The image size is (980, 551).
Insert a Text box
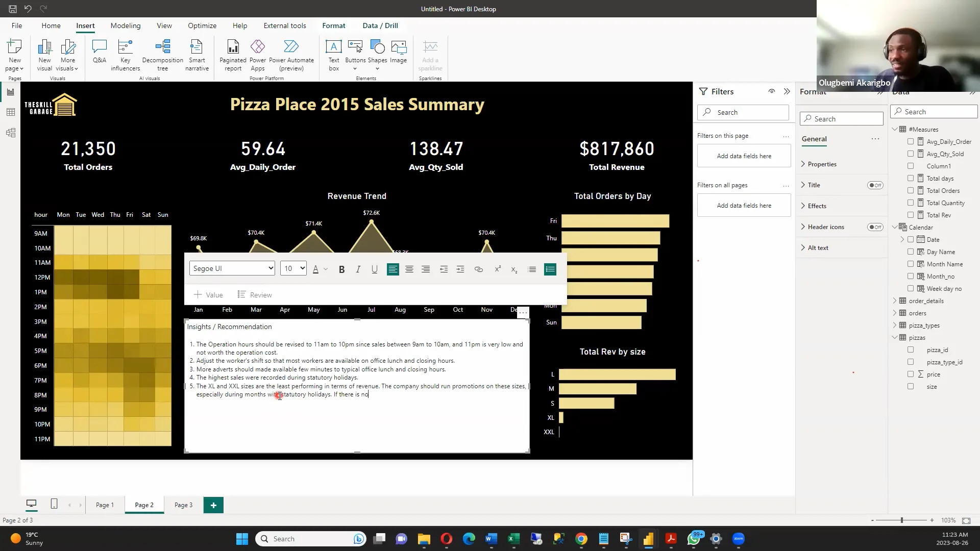pos(333,54)
